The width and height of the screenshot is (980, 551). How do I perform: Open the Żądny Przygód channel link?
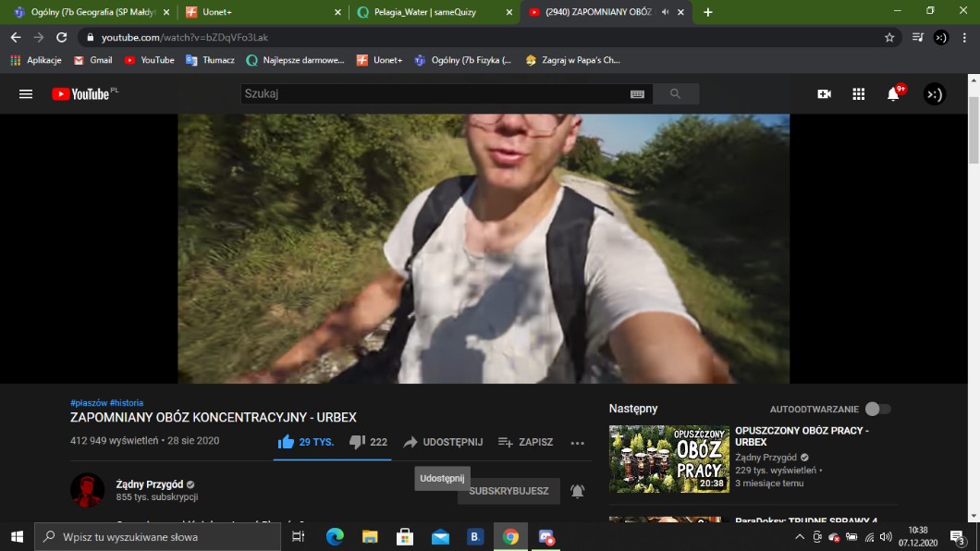pos(149,484)
